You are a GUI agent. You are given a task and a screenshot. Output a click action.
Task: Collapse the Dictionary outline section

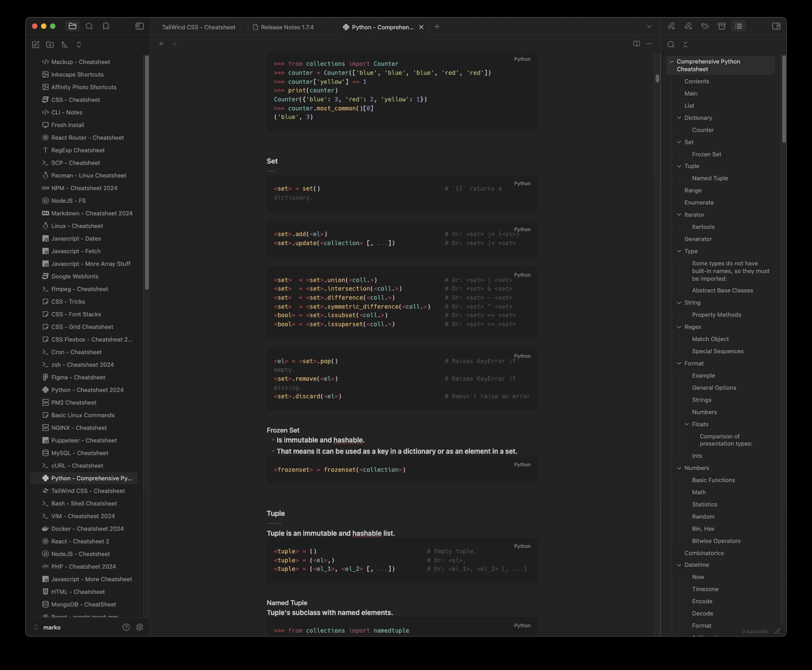tap(679, 118)
